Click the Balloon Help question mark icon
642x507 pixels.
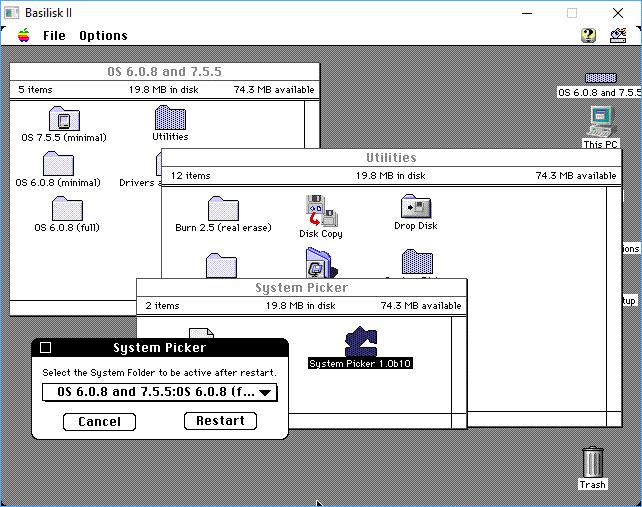point(588,36)
